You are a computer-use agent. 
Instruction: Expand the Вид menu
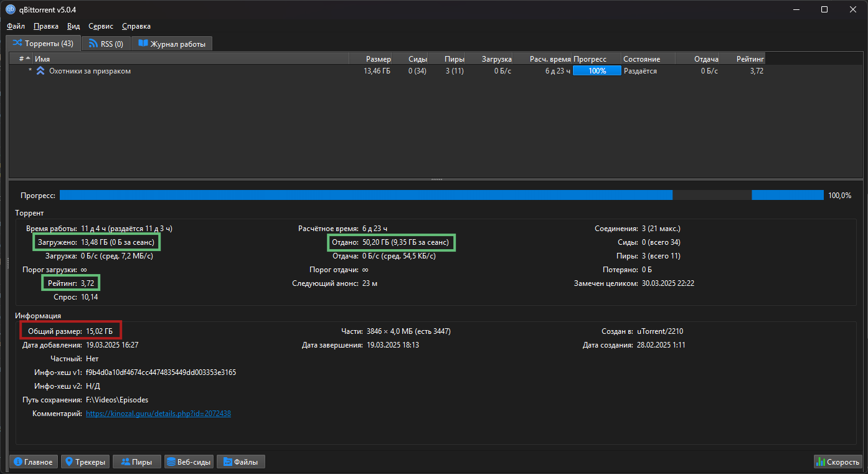coord(73,26)
